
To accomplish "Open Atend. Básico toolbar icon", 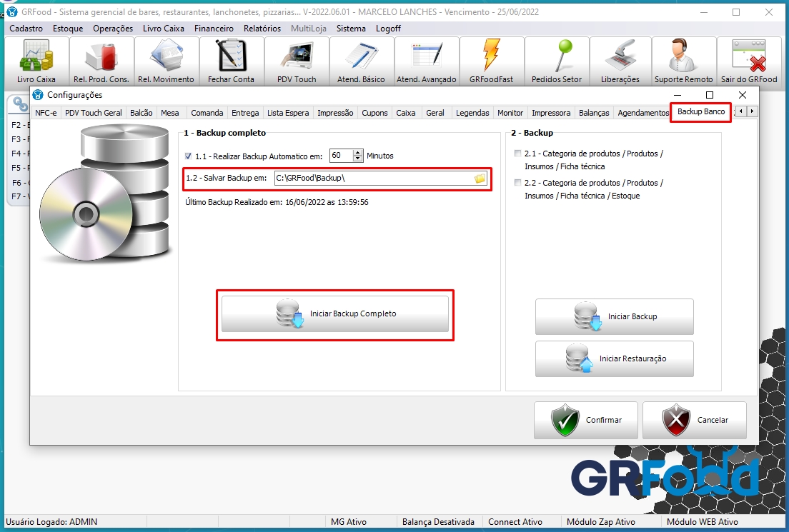I will (x=362, y=61).
